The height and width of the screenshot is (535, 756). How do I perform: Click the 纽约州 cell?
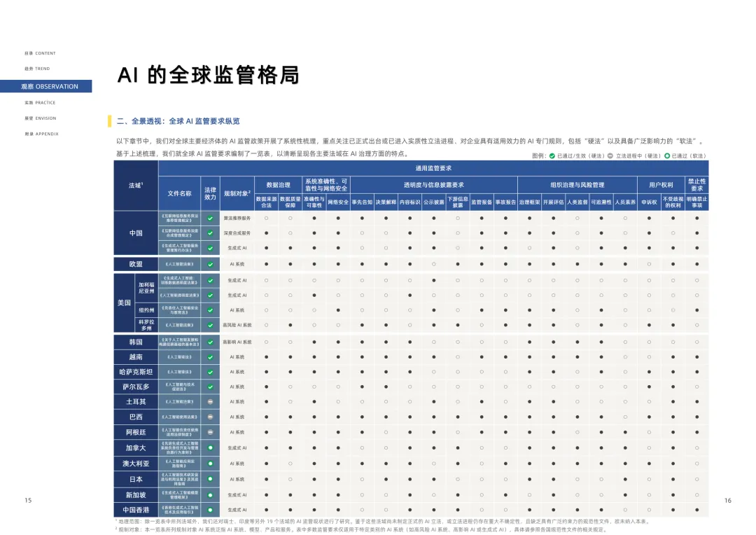146,310
